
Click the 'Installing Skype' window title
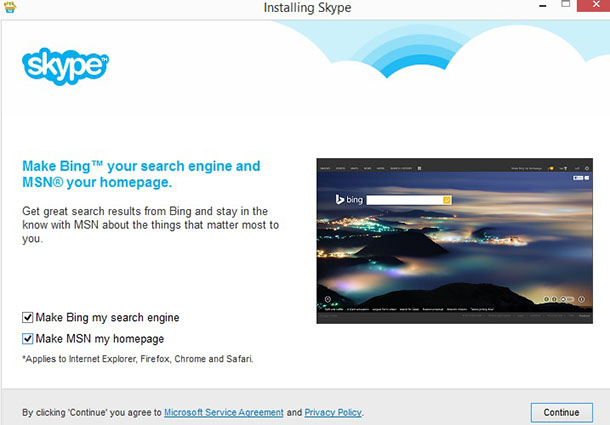[307, 8]
